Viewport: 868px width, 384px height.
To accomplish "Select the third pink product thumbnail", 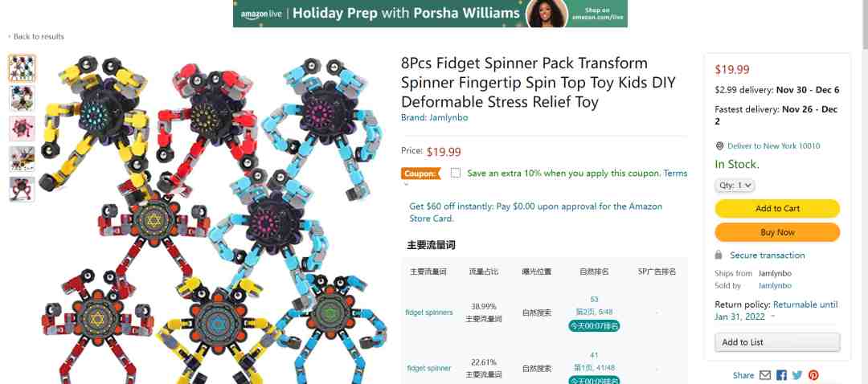I will [23, 129].
